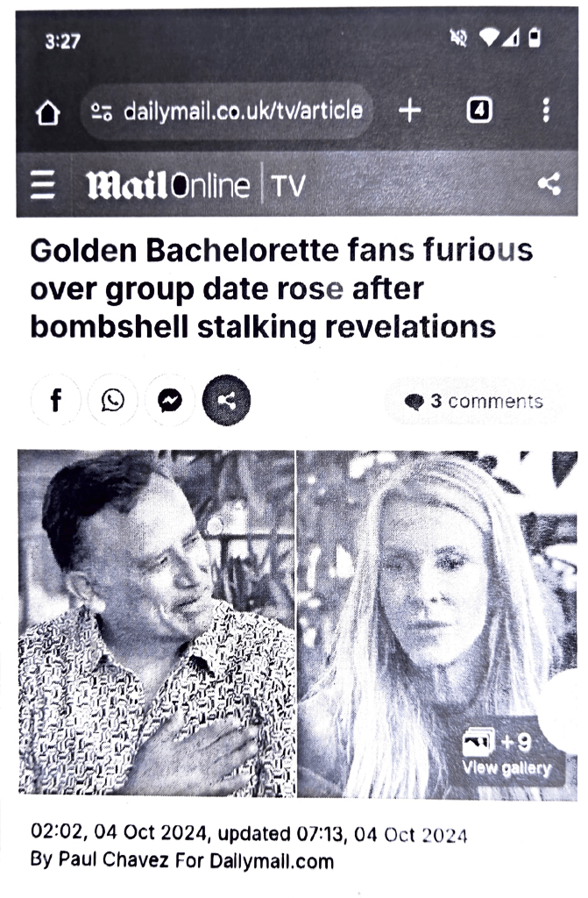This screenshot has width=588, height=898.
Task: Open the 3 comments link
Action: (473, 402)
